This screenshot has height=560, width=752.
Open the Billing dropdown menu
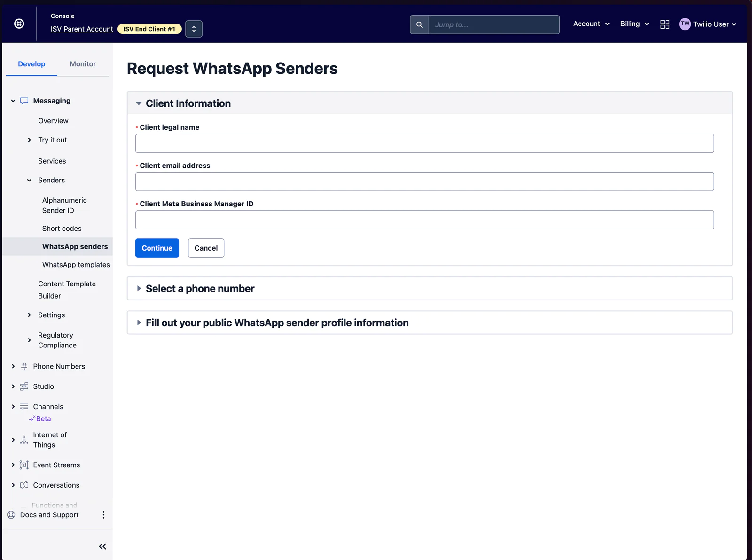634,24
